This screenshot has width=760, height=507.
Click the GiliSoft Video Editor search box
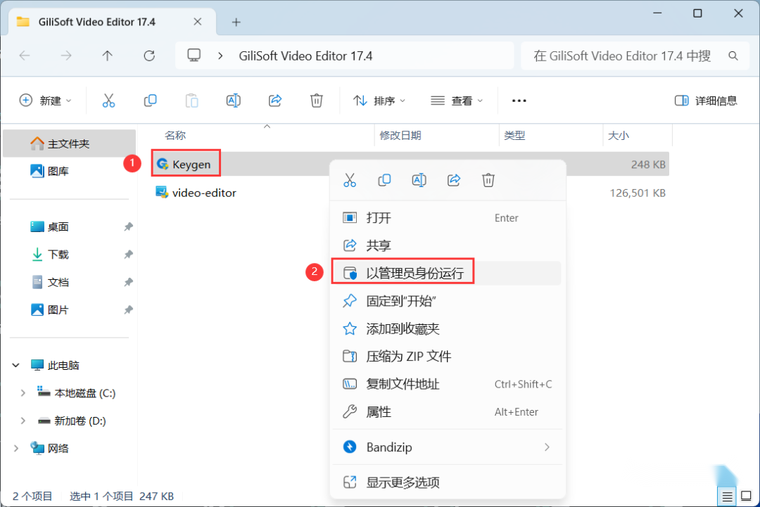635,56
